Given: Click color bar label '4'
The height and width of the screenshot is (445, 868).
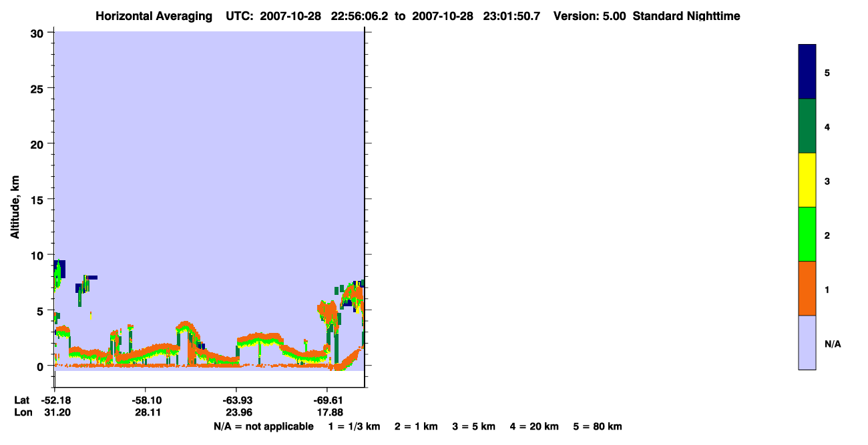Looking at the screenshot, I should pos(827,127).
